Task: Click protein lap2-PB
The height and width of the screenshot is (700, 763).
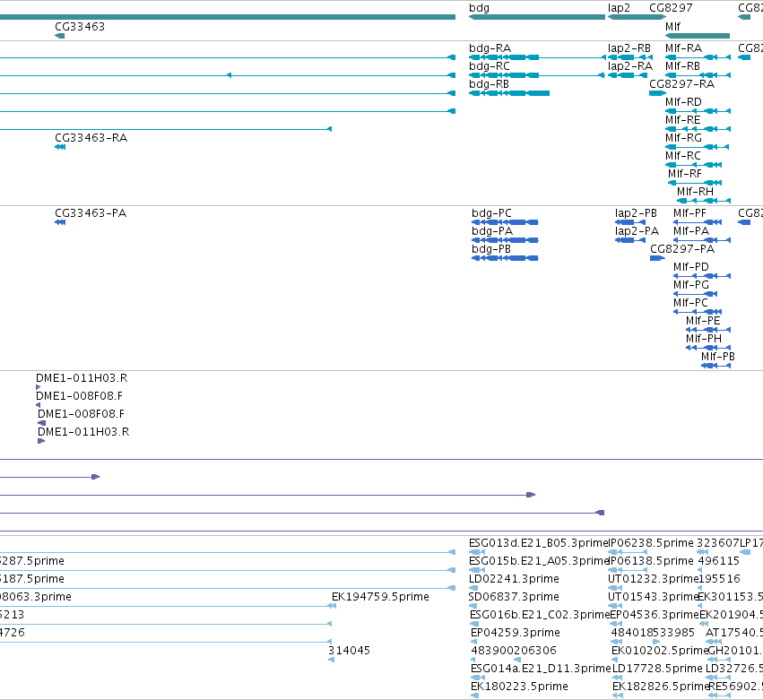Action: click(x=630, y=222)
